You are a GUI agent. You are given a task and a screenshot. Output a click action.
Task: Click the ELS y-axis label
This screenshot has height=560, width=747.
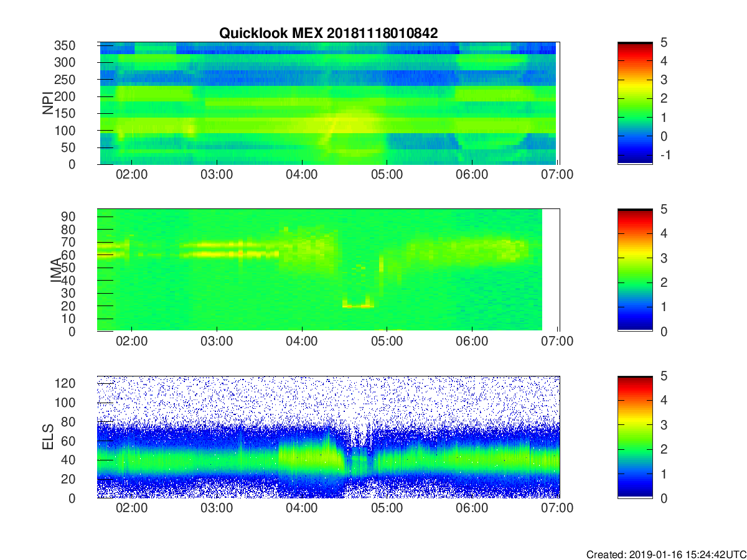point(48,437)
